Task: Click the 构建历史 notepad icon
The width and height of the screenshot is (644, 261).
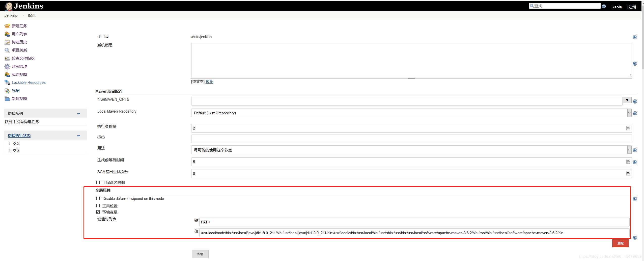Action: pos(7,42)
